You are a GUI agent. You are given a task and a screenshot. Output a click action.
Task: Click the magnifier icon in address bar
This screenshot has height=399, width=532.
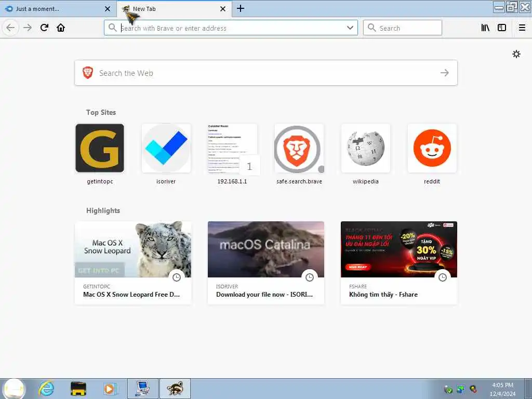pos(112,28)
